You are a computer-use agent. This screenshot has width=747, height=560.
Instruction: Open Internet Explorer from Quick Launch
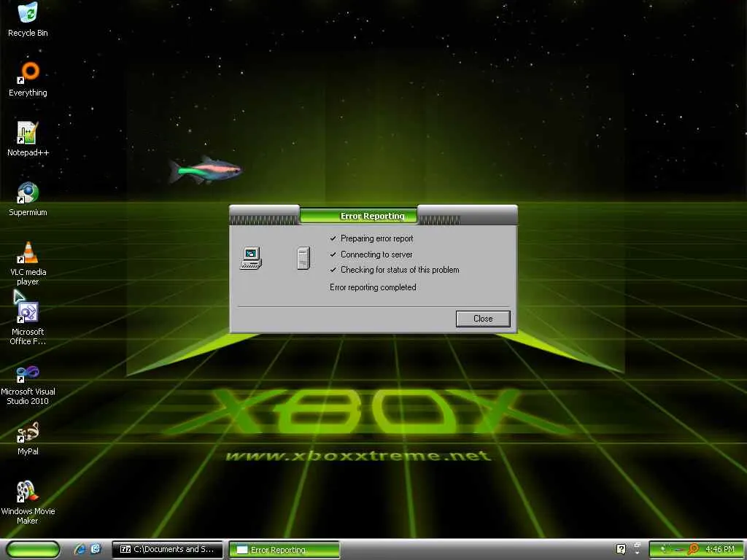(x=80, y=549)
